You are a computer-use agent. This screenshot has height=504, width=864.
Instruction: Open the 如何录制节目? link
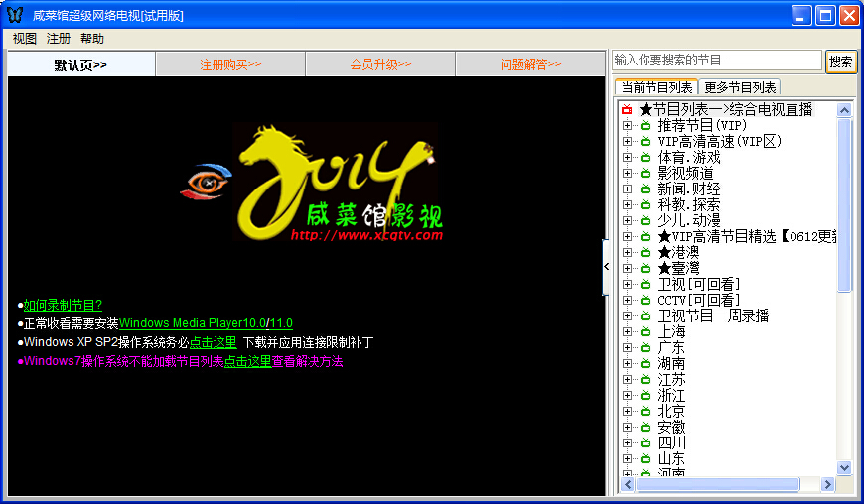(63, 306)
